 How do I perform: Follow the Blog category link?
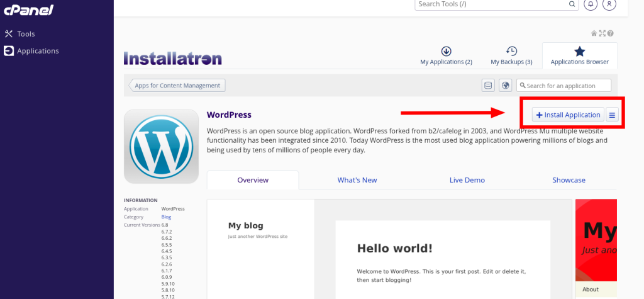point(166,217)
